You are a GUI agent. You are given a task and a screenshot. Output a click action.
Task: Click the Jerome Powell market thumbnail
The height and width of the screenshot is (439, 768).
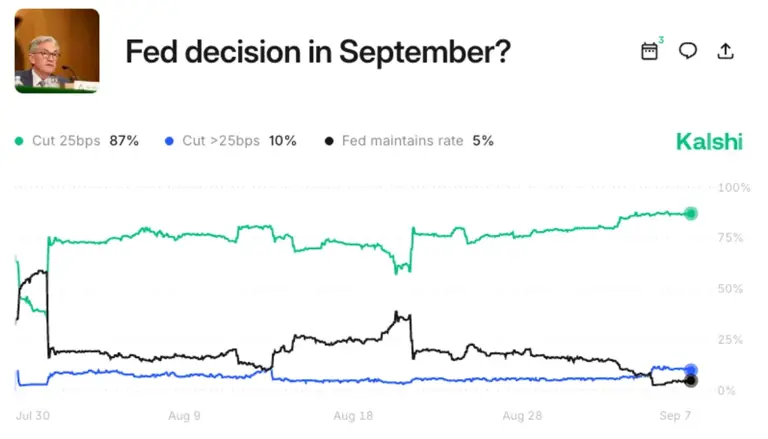[x=57, y=50]
